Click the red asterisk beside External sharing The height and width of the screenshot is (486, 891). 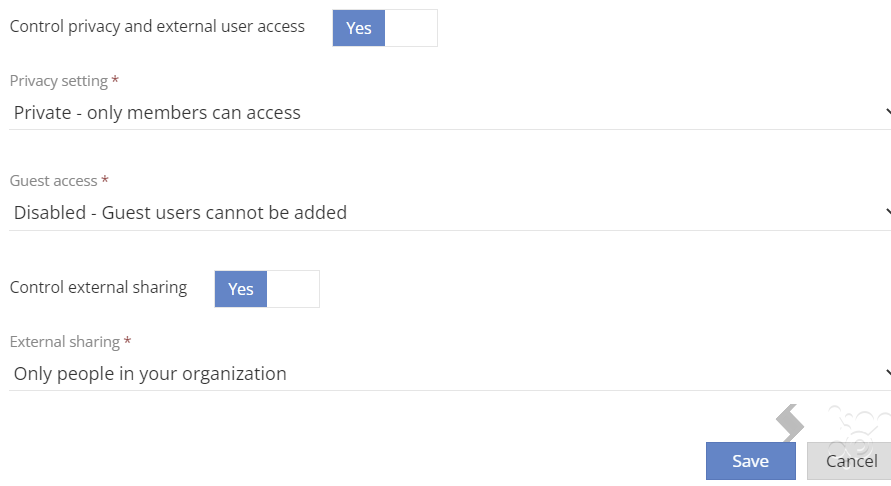pos(127,340)
